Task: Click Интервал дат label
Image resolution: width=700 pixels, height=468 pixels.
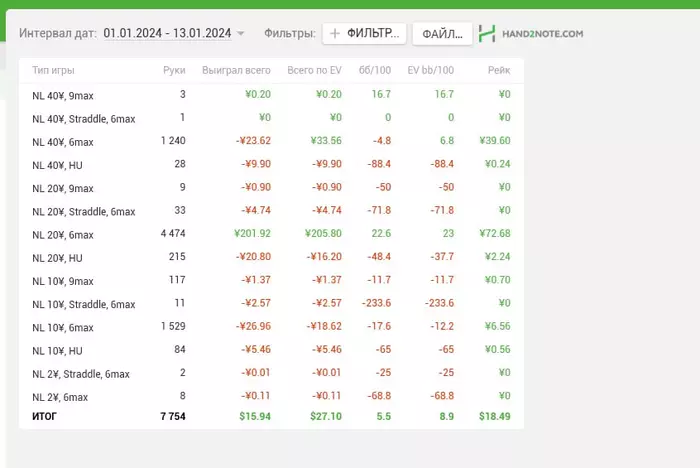Action: (58, 33)
